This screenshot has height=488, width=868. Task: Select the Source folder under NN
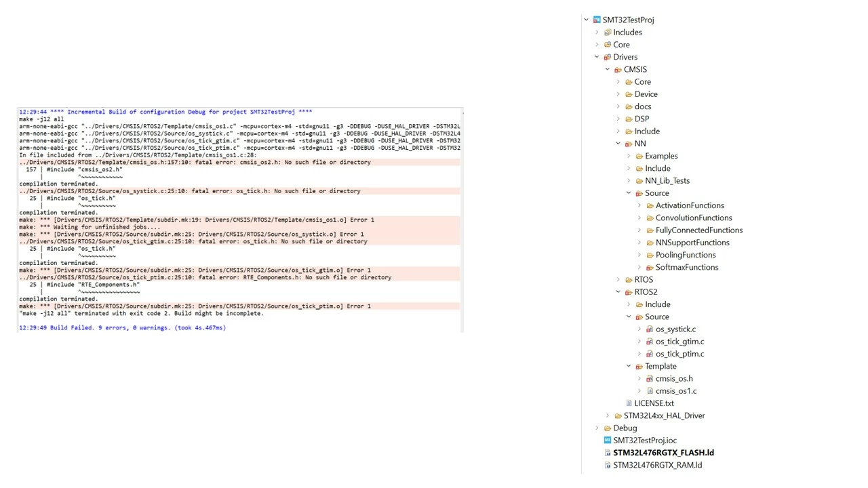click(657, 193)
